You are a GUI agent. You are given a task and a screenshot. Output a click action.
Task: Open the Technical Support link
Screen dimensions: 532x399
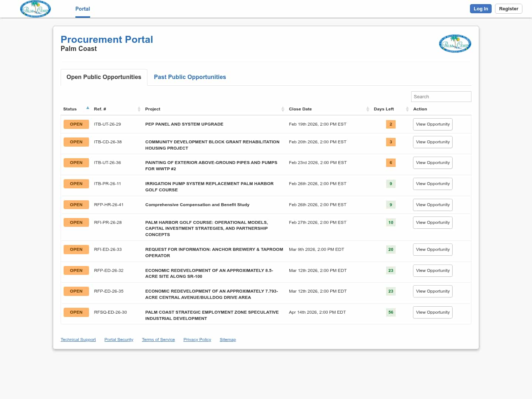click(x=78, y=340)
